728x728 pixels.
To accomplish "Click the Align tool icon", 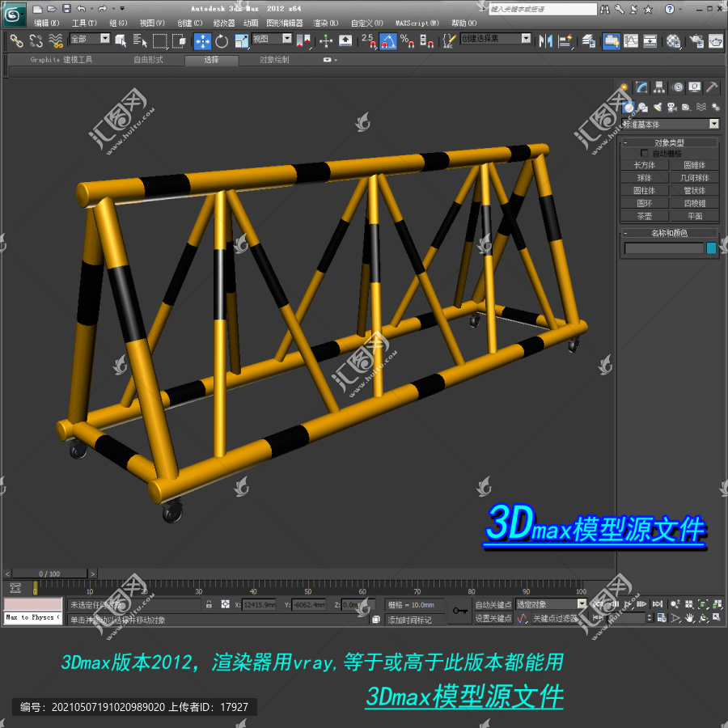I will 565,41.
